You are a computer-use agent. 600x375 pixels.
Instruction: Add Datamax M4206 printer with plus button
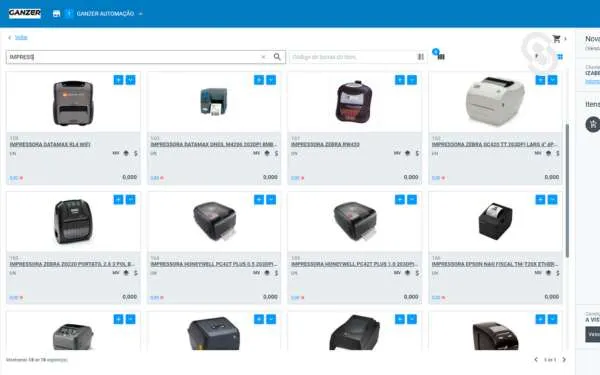(x=259, y=80)
